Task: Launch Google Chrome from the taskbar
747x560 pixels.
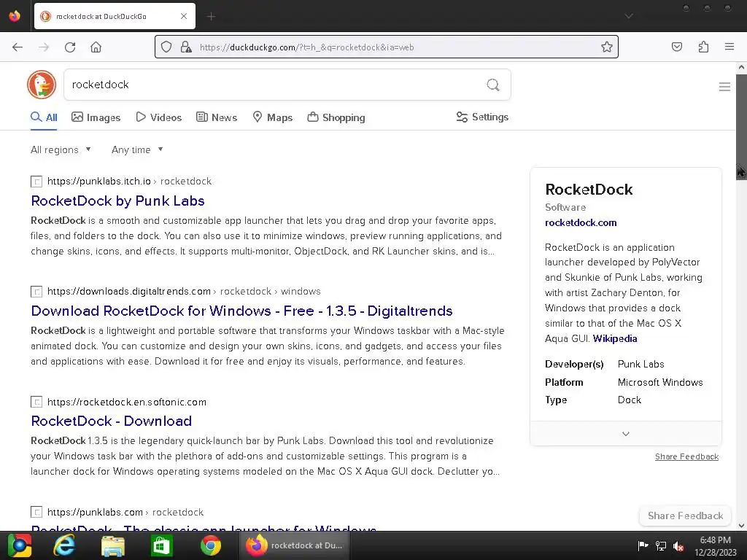Action: click(x=211, y=545)
